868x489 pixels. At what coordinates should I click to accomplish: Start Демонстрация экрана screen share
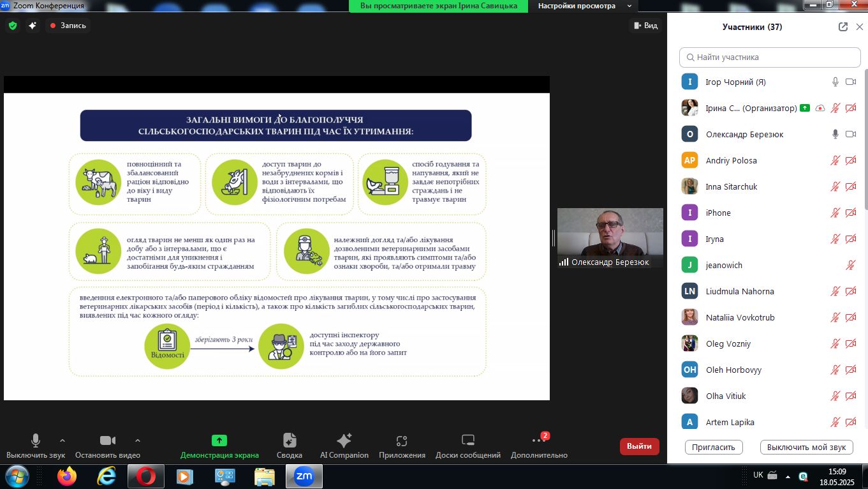click(219, 446)
